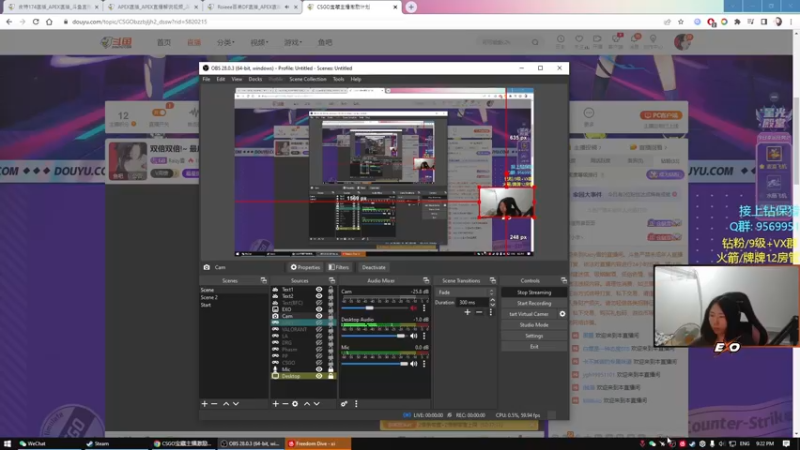Move selected scene up

tap(226, 404)
